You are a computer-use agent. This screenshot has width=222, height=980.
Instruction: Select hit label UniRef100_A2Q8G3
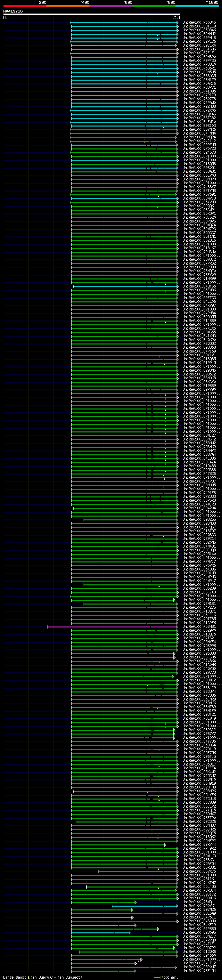point(199,535)
